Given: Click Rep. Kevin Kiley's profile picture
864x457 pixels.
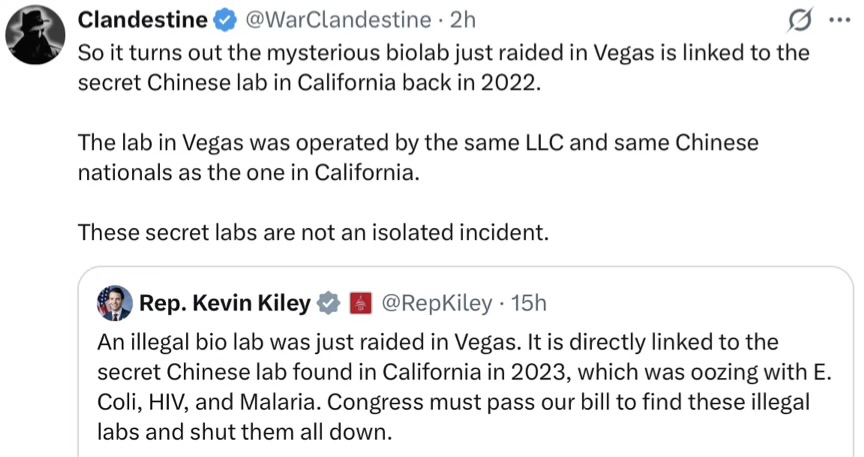Looking at the screenshot, I should (114, 303).
